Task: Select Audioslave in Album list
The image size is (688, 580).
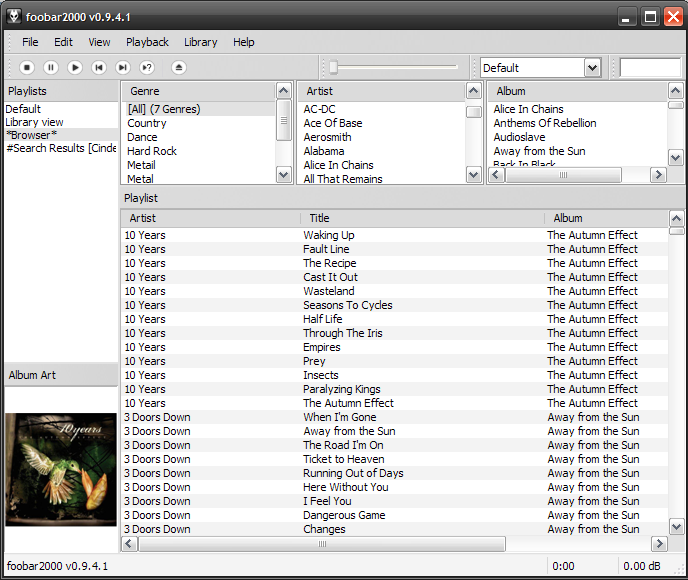Action: 578,137
